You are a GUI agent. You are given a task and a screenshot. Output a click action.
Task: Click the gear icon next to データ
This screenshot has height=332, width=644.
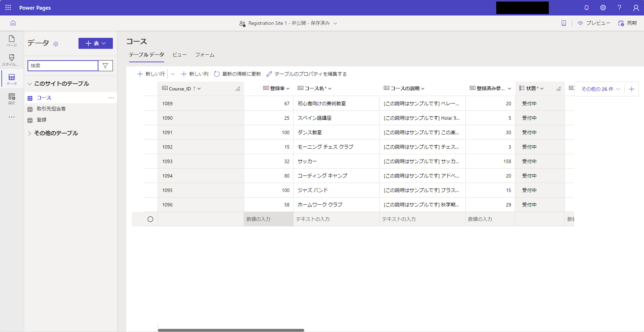pos(56,44)
